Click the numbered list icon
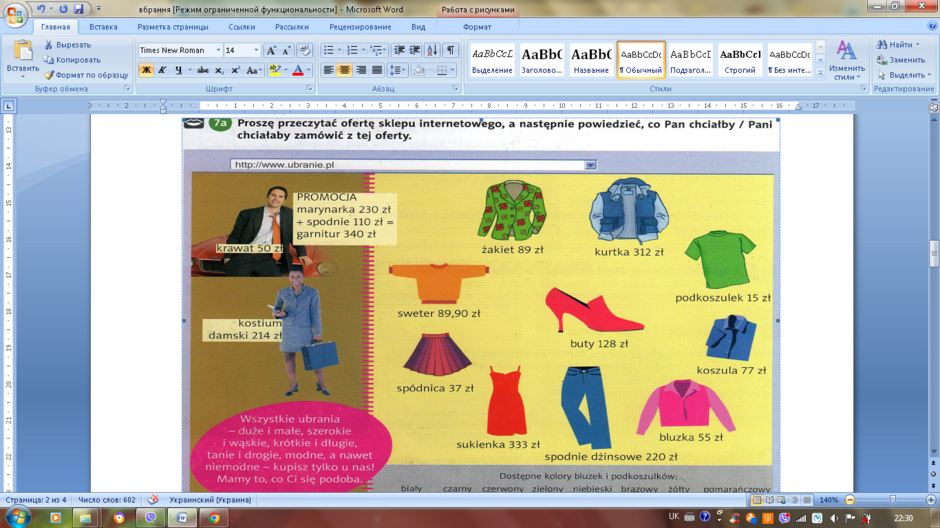940x528 pixels. point(352,50)
